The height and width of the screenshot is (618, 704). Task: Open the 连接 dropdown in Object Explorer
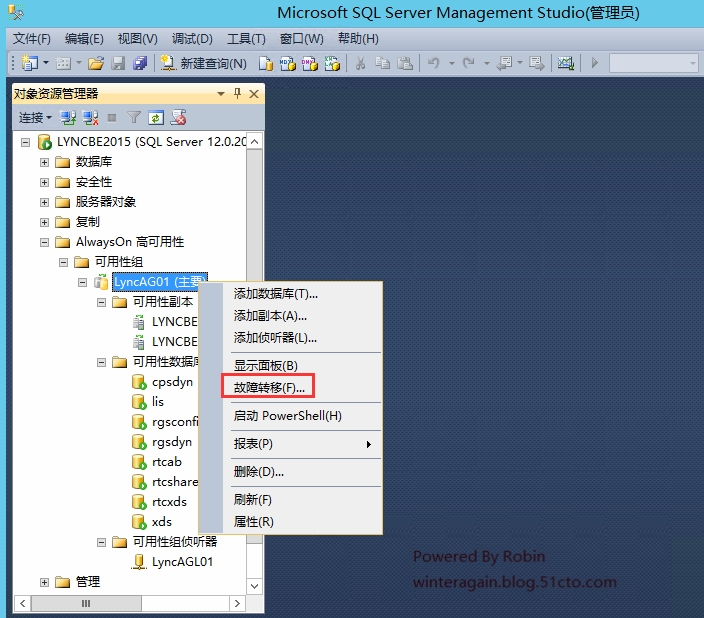[35, 118]
